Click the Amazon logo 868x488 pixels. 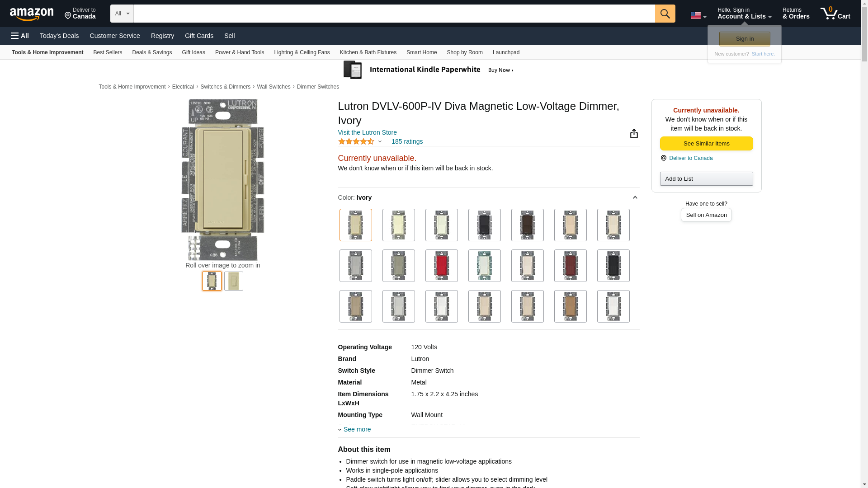[x=32, y=14]
